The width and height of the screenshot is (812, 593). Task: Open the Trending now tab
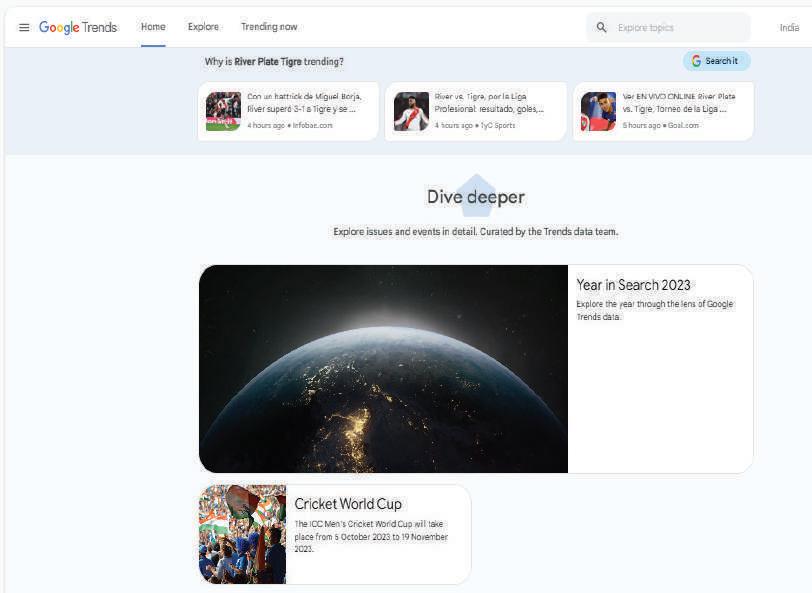click(269, 27)
